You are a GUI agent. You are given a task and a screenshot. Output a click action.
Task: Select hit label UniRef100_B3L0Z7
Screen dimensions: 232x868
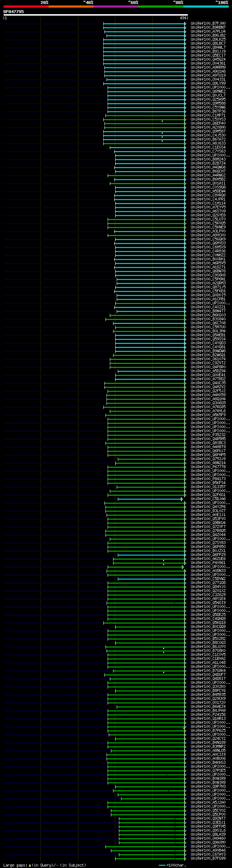(x=208, y=511)
